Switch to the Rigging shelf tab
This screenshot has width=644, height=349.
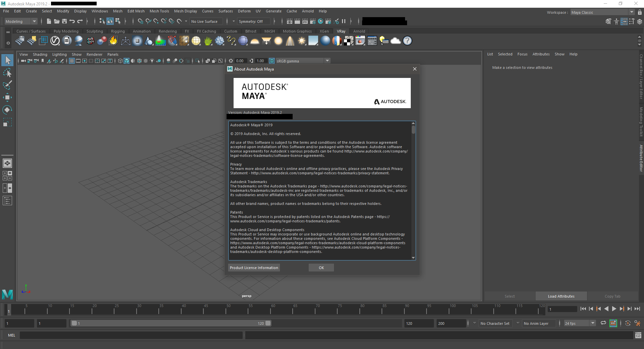coord(118,31)
